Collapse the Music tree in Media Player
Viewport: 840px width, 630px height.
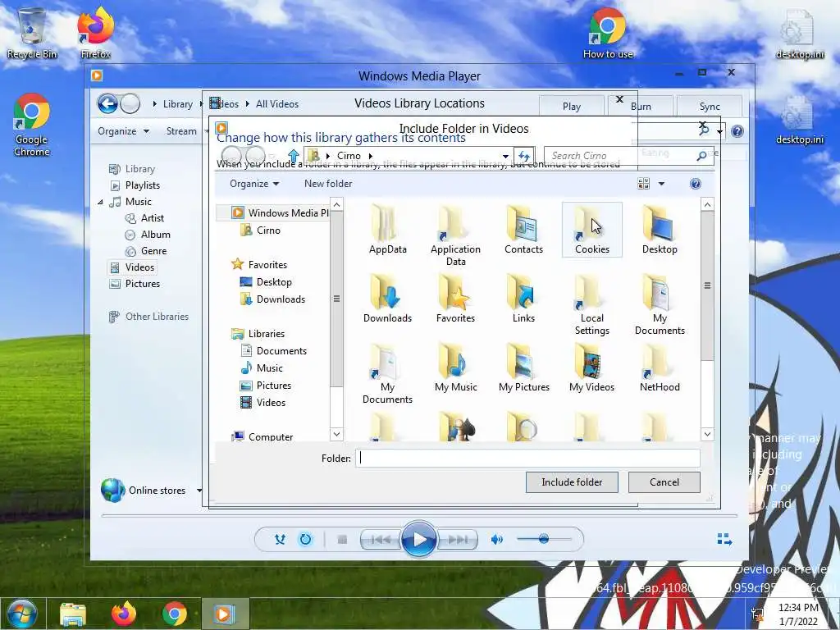[100, 202]
